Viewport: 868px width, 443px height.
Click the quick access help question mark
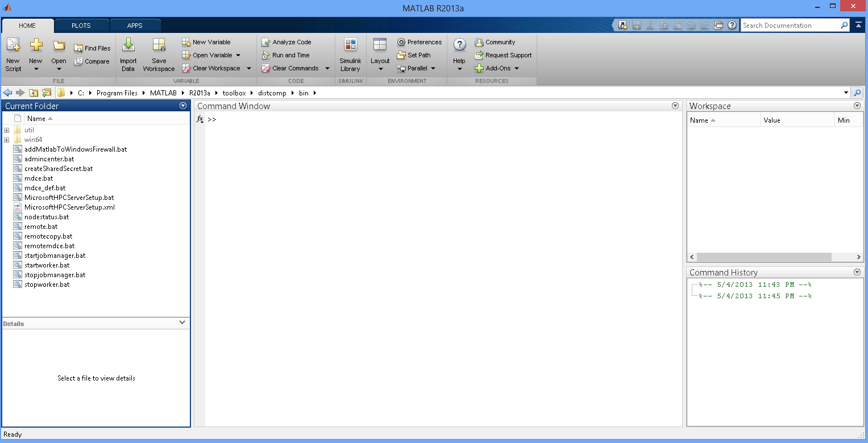point(732,25)
